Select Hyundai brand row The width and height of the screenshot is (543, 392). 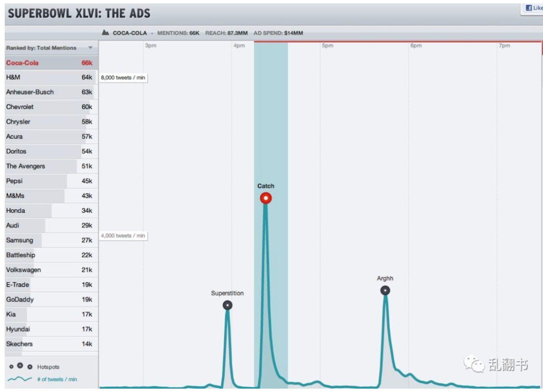pos(51,329)
